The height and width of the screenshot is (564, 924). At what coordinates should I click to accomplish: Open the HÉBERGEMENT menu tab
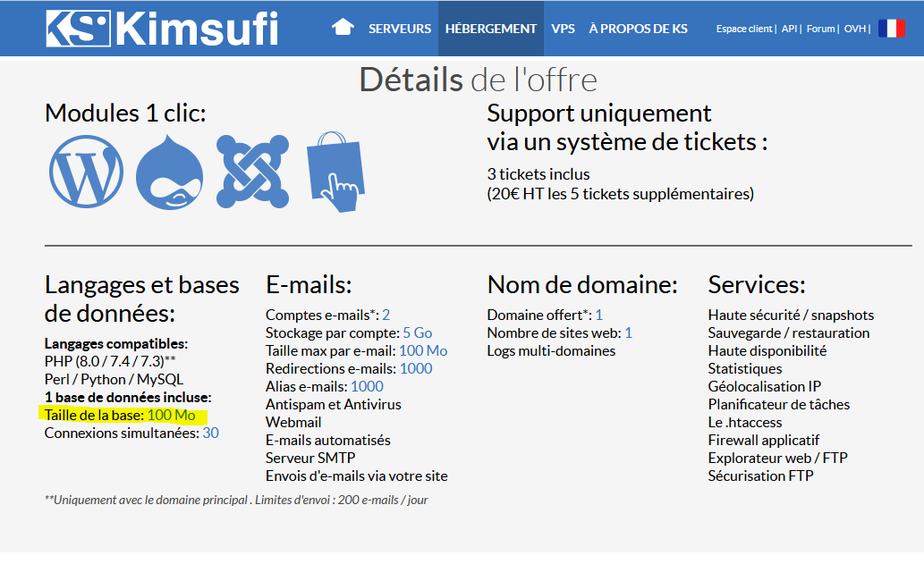490,29
